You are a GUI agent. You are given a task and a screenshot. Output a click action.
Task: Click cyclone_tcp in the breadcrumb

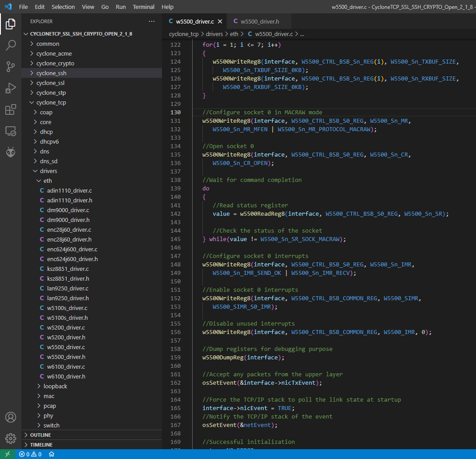[x=184, y=34]
